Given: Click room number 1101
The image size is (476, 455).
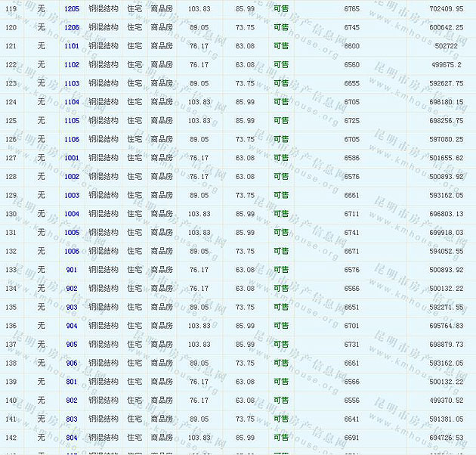Looking at the screenshot, I should pos(72,46).
